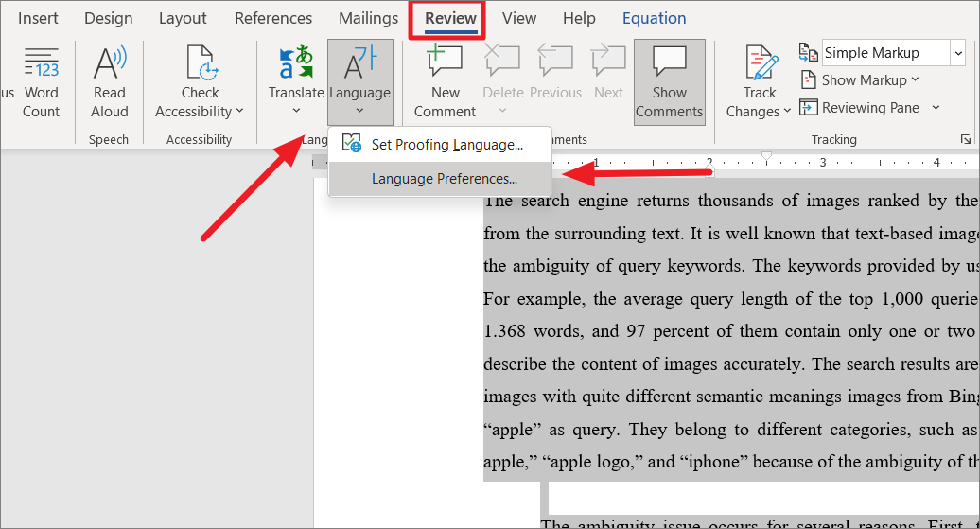The width and height of the screenshot is (980, 529).
Task: Open the Reviewing Pane
Action: pyautogui.click(x=860, y=108)
